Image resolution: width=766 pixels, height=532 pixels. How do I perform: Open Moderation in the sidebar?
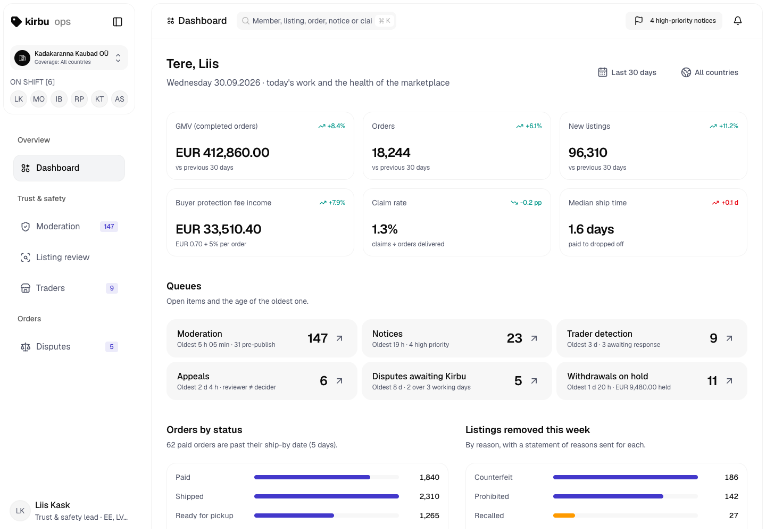(69, 227)
